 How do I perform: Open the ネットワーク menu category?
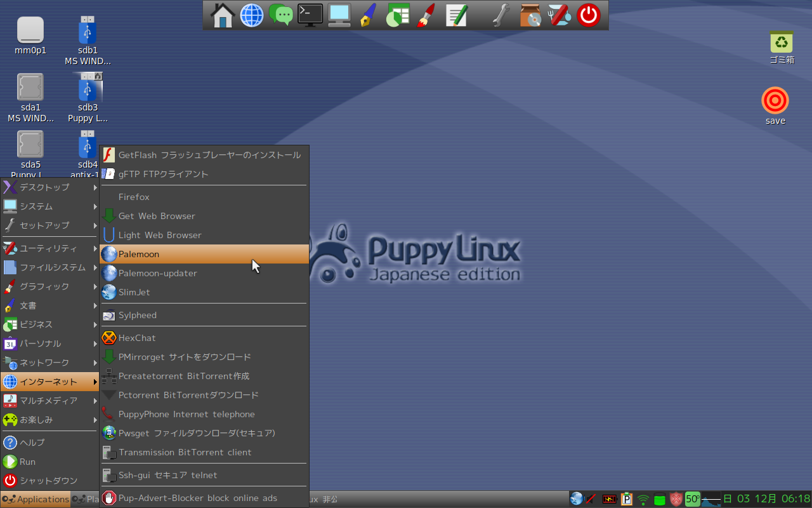coord(50,363)
